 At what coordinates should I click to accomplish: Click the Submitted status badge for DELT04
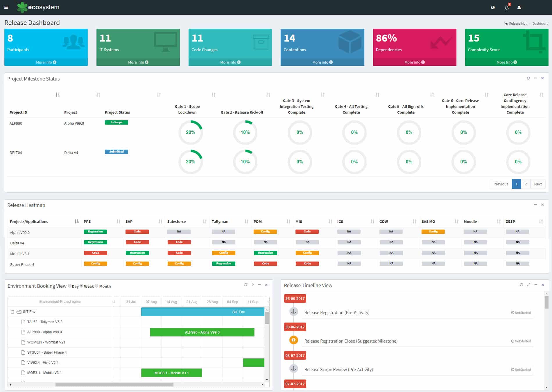[117, 152]
